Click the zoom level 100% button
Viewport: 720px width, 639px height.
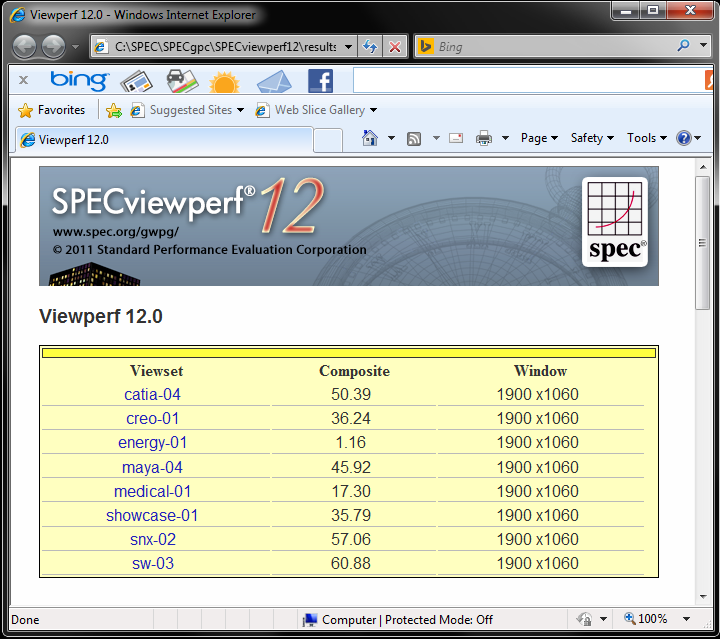(645, 619)
